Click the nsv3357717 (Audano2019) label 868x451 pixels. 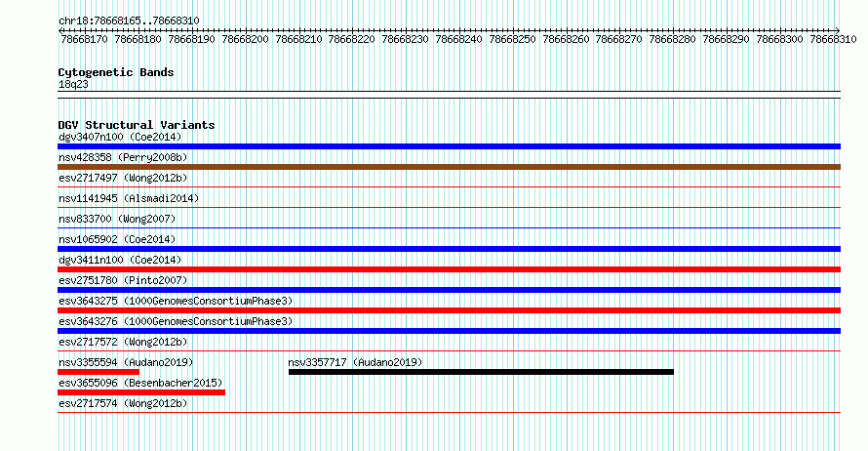[355, 363]
